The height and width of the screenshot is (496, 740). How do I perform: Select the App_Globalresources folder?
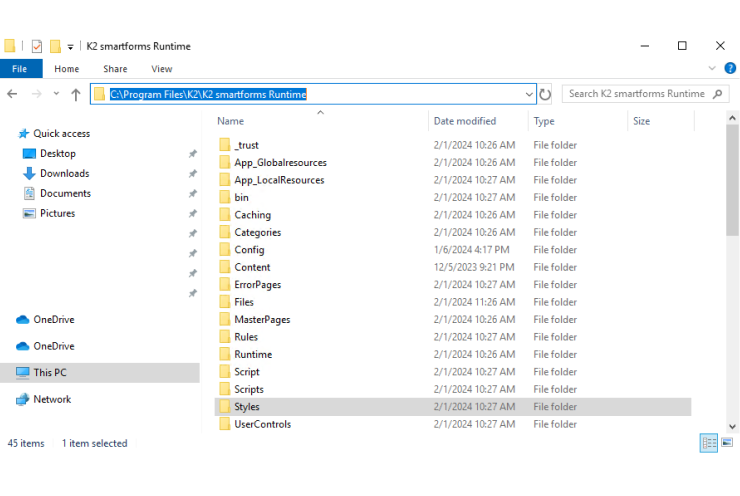[x=280, y=162]
